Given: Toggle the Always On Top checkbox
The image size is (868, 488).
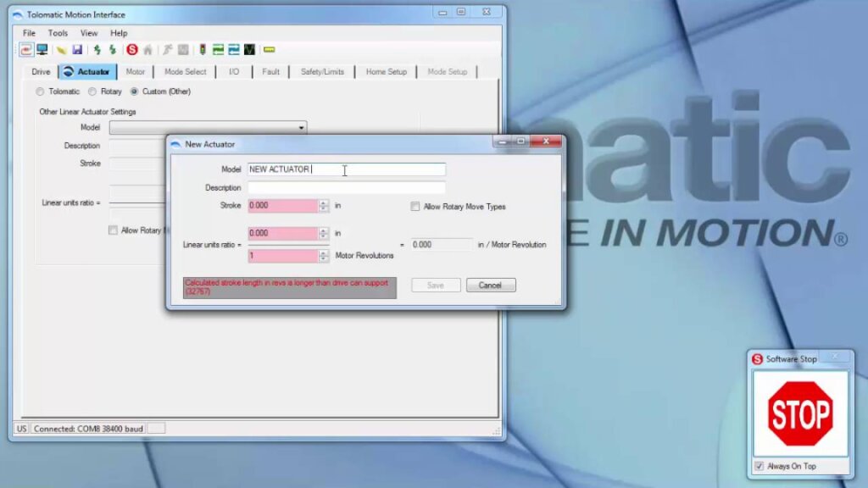Looking at the screenshot, I should click(x=759, y=466).
